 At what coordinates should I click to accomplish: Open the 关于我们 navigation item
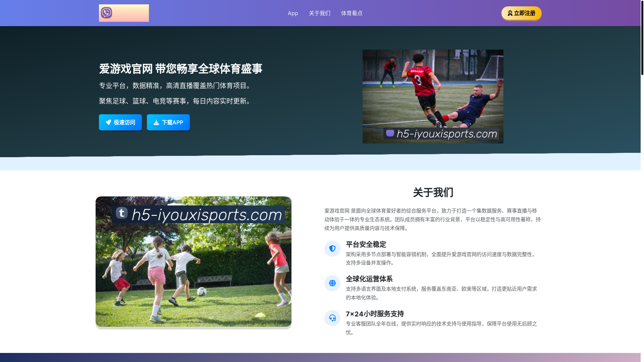click(x=319, y=13)
